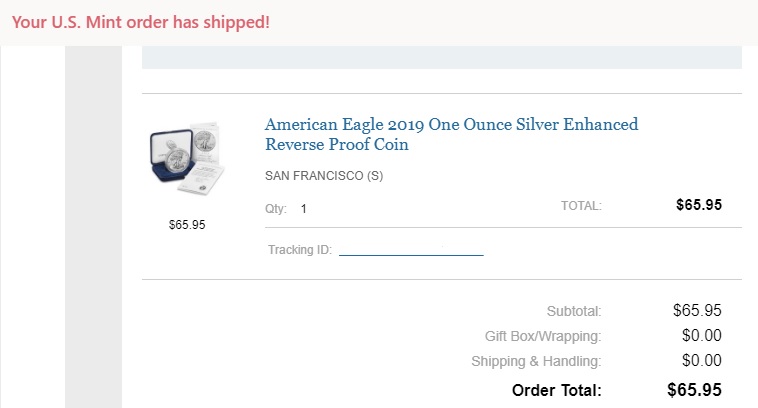The width and height of the screenshot is (758, 408).
Task: Click the Gift Box/Wrapping label
Action: [543, 336]
